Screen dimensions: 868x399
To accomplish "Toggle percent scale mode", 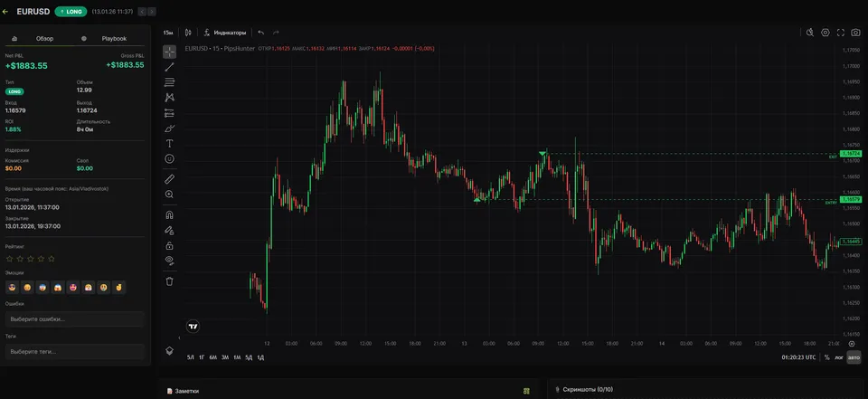I will pyautogui.click(x=827, y=358).
